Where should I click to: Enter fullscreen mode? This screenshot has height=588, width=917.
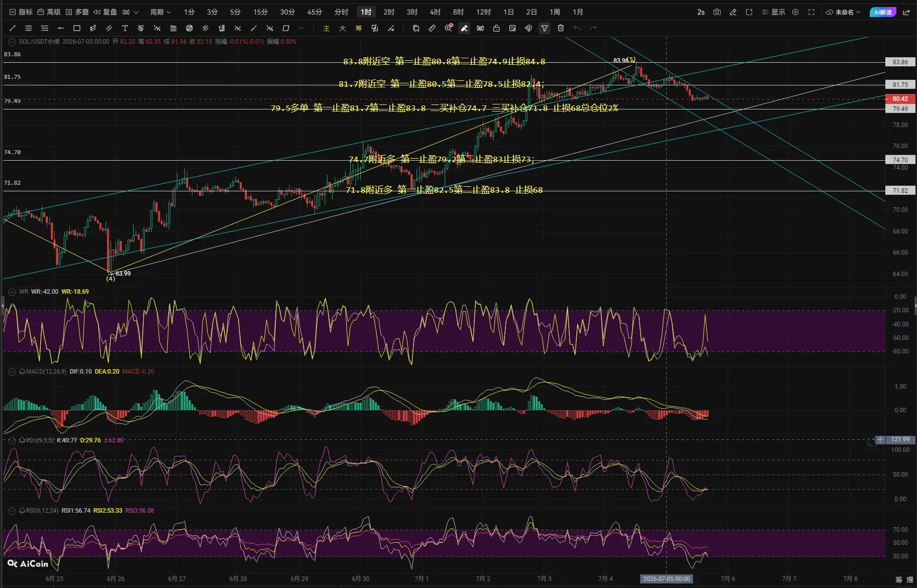tap(811, 12)
